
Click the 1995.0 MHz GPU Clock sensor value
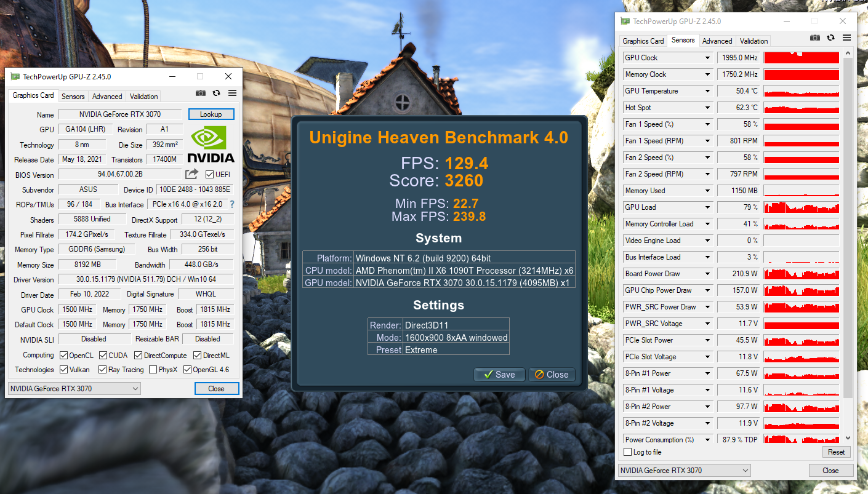click(x=739, y=58)
